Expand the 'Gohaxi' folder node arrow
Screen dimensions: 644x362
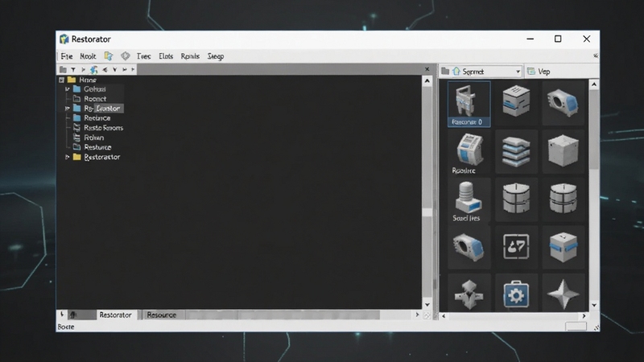coord(68,89)
